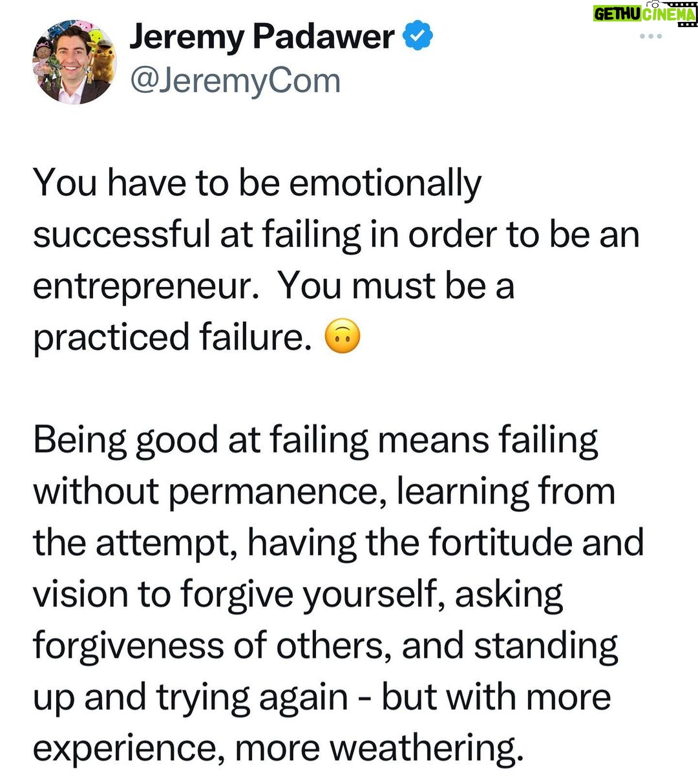Open the three-dots more options menu
Screen dimensions: 698x784
[x=650, y=37]
